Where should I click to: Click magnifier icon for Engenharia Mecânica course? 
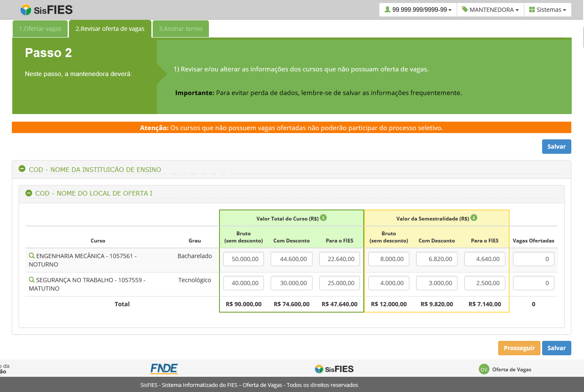click(x=32, y=256)
